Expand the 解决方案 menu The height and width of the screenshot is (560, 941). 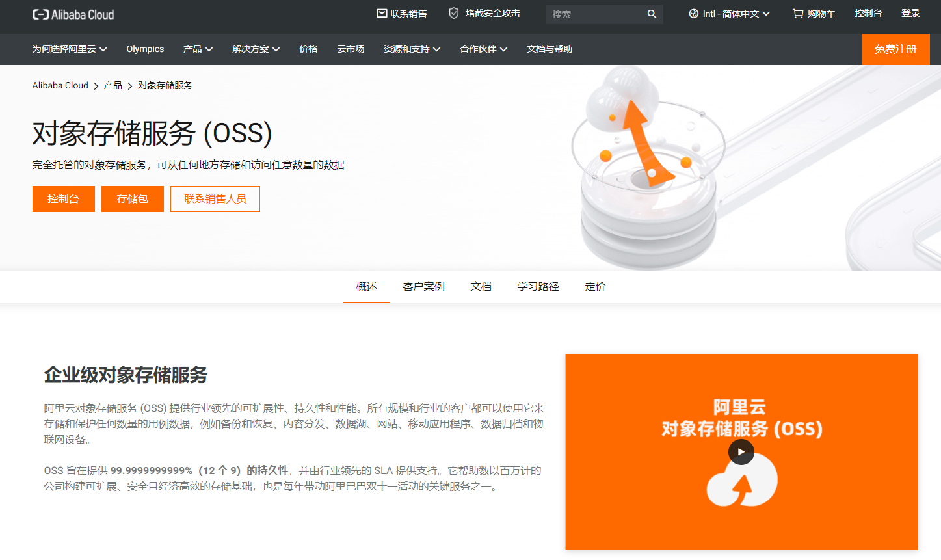pyautogui.click(x=256, y=49)
